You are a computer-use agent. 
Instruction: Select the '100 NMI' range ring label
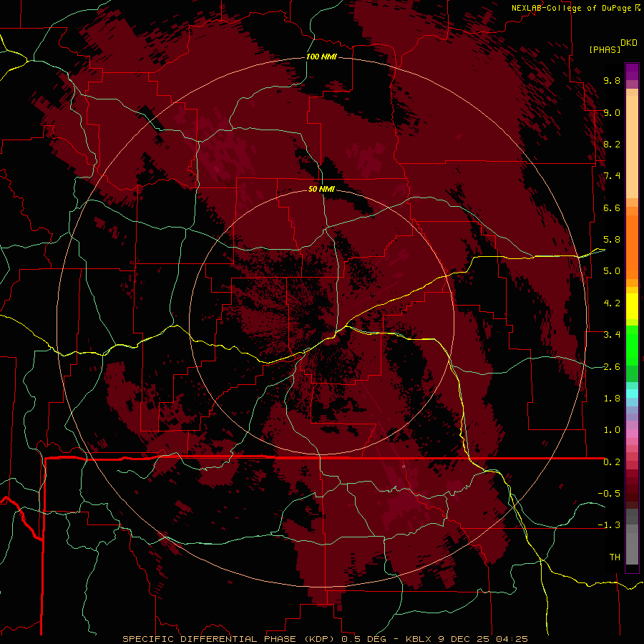point(321,57)
